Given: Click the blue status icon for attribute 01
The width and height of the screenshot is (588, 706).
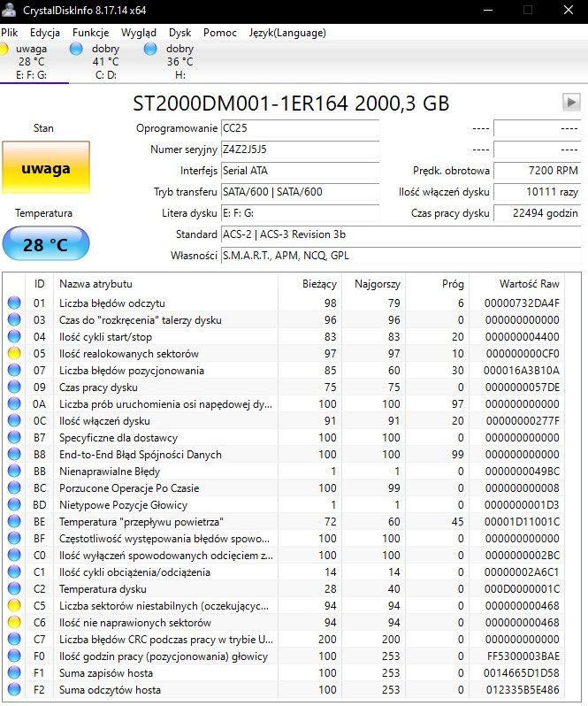Looking at the screenshot, I should click(14, 303).
